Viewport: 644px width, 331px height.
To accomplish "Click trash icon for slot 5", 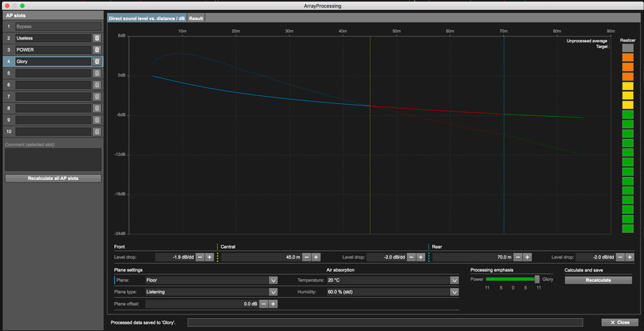I will (97, 73).
